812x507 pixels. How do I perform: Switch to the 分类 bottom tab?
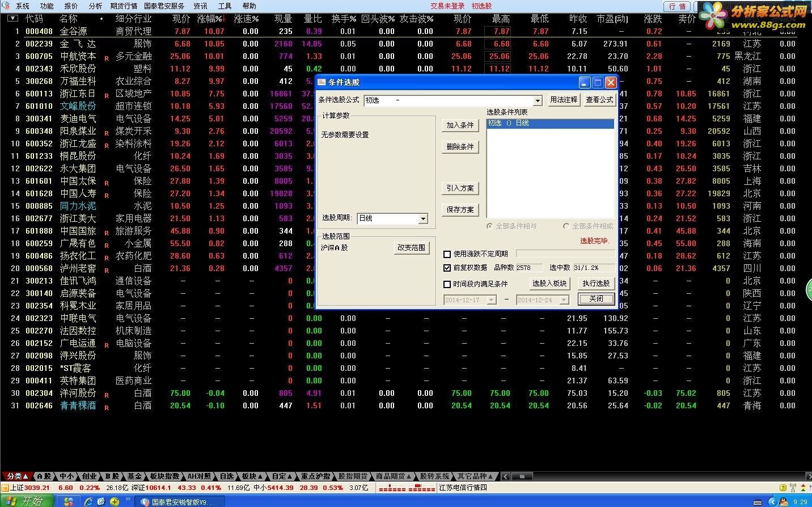(x=17, y=476)
